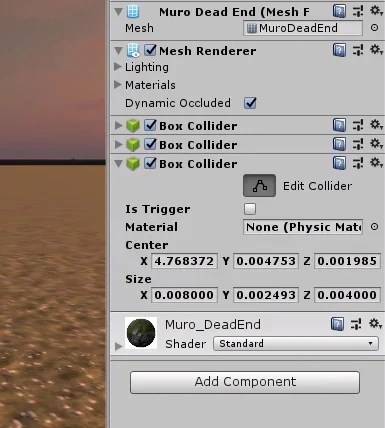This screenshot has width=385, height=428.
Task: Open Mesh Renderer gear settings menu
Action: [x=376, y=50]
